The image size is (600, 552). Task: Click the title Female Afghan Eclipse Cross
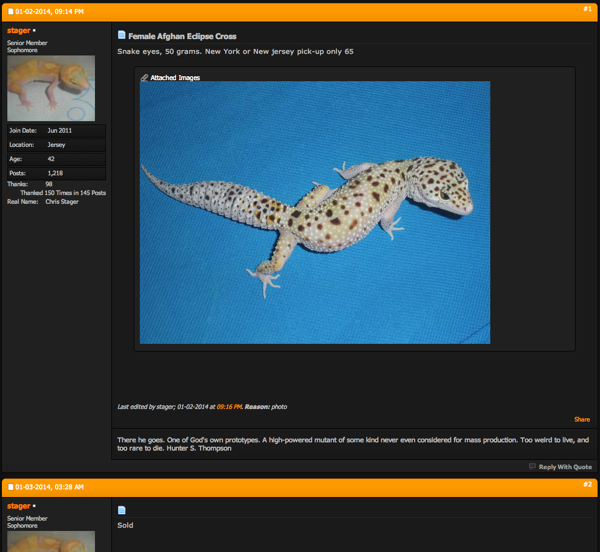pos(182,36)
